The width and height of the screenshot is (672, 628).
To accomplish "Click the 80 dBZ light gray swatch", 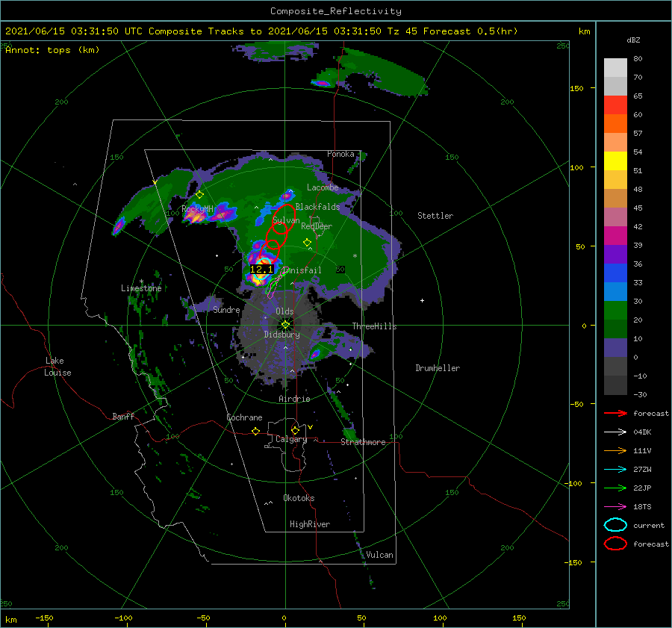I will (x=615, y=67).
